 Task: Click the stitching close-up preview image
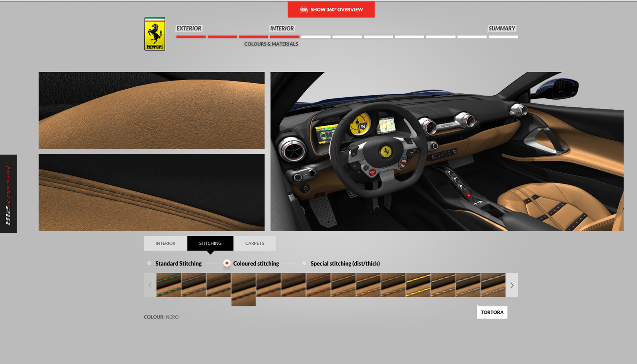[x=151, y=192]
